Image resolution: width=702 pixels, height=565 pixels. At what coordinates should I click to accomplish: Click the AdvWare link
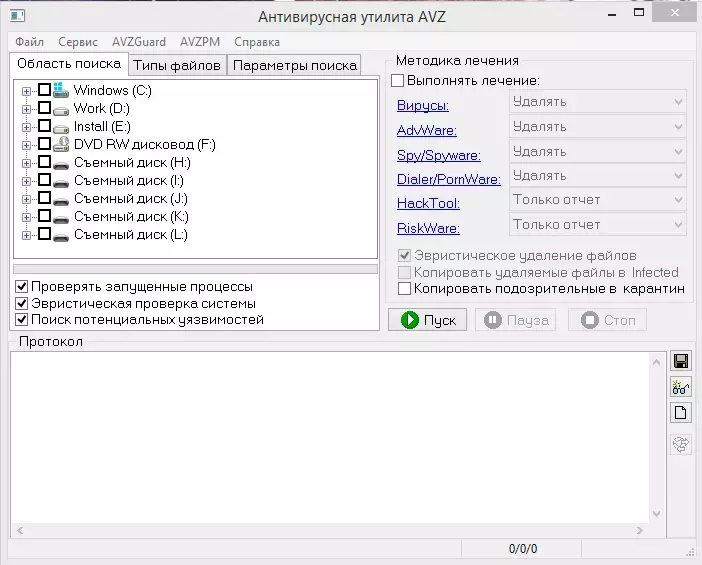(x=427, y=130)
